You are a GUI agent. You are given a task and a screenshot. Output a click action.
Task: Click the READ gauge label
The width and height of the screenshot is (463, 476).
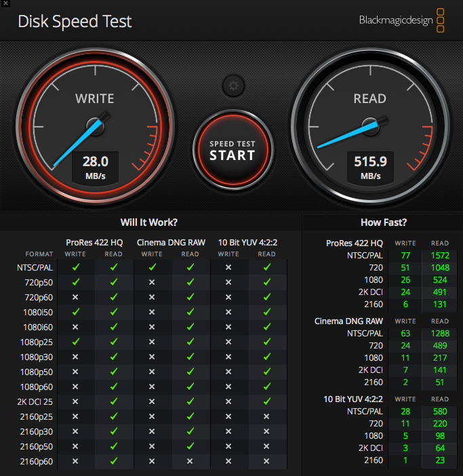tap(370, 99)
